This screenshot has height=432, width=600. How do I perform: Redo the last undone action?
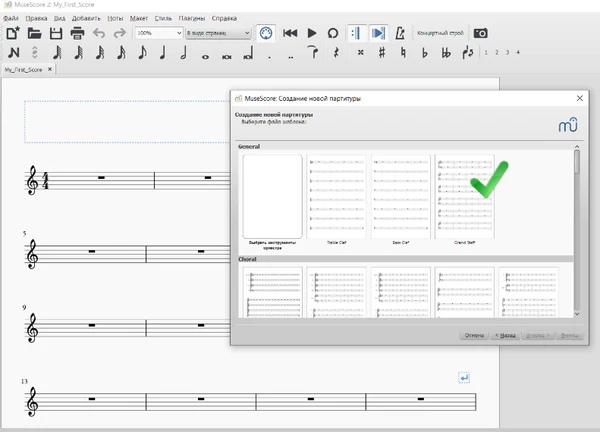click(x=120, y=33)
